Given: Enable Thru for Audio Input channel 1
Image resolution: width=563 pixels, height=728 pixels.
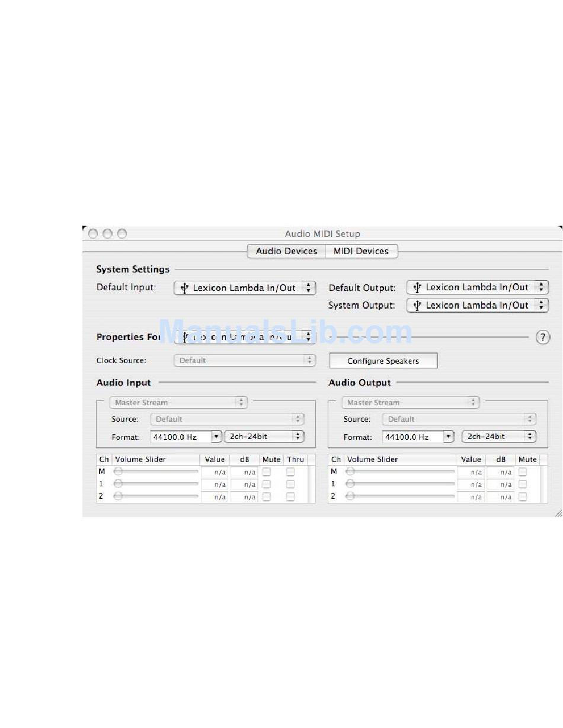Looking at the screenshot, I should point(290,485).
